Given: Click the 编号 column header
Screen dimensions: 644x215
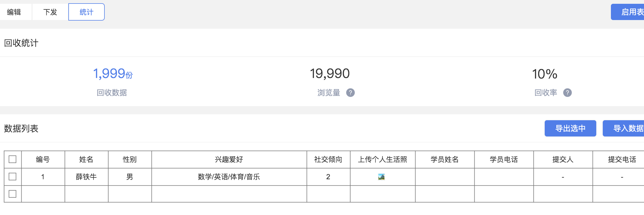Looking at the screenshot, I should [x=43, y=159].
